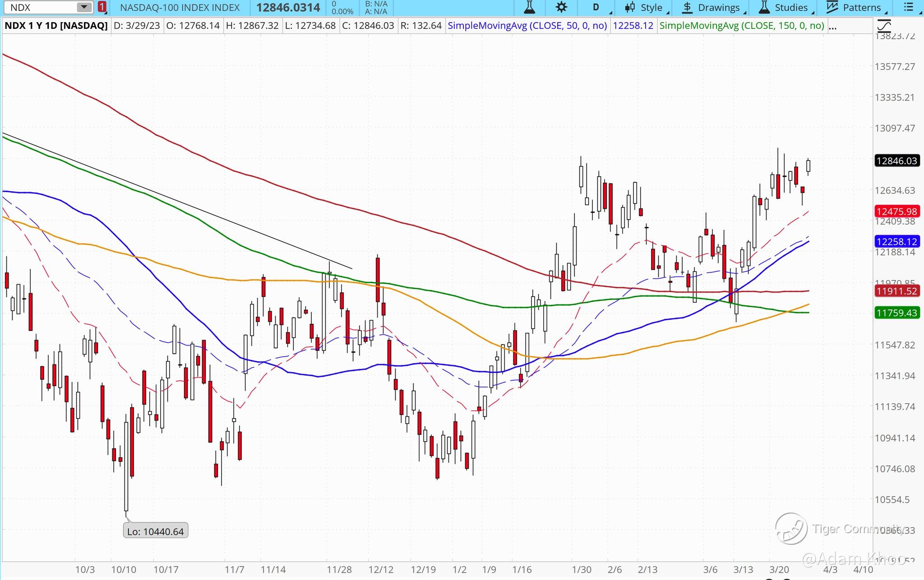
Task: Click the Lo: 10440.64 low price bubble
Action: coord(155,531)
